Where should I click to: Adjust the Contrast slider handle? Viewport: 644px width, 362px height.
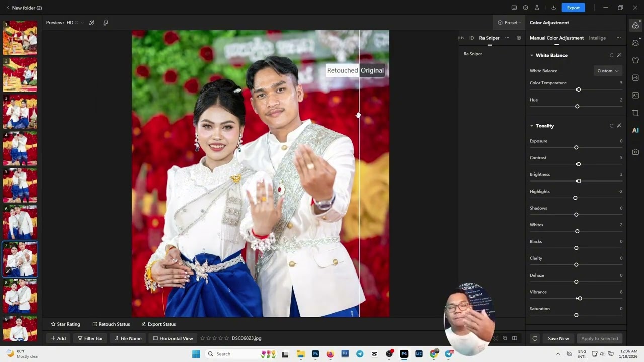click(578, 164)
